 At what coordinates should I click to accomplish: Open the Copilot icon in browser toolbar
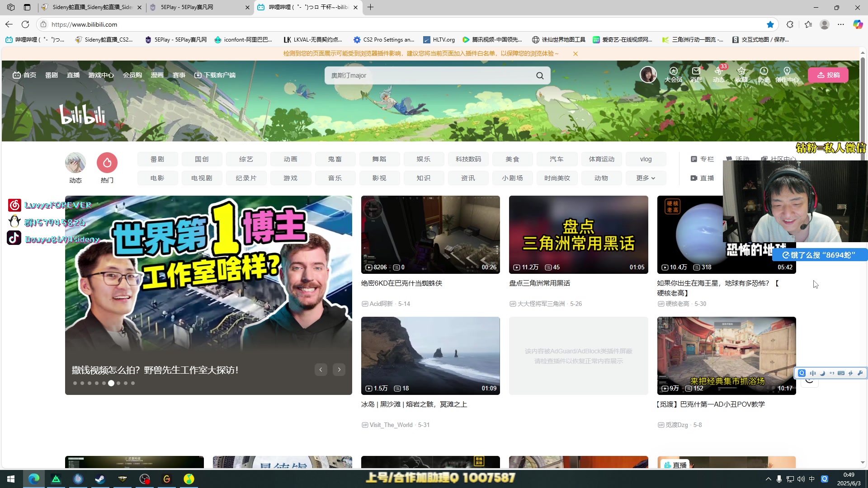coord(858,24)
